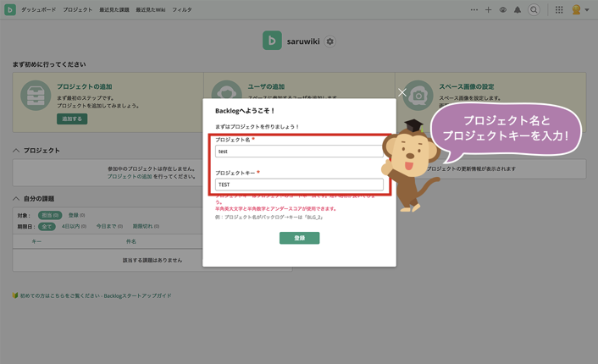Click the Backlog logo in the top navigation
The image size is (598, 364).
click(x=10, y=9)
